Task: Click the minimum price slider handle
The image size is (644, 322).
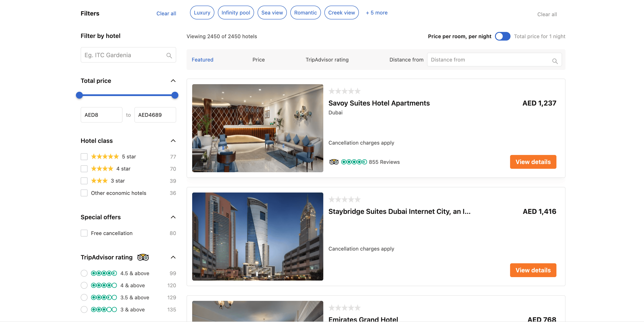Action: (x=79, y=95)
